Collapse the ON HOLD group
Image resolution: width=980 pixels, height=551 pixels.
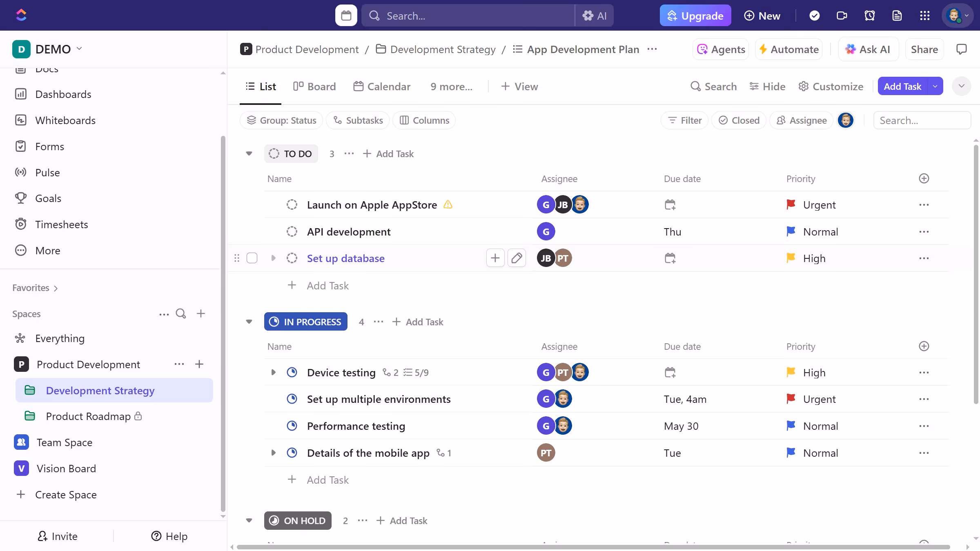point(249,520)
